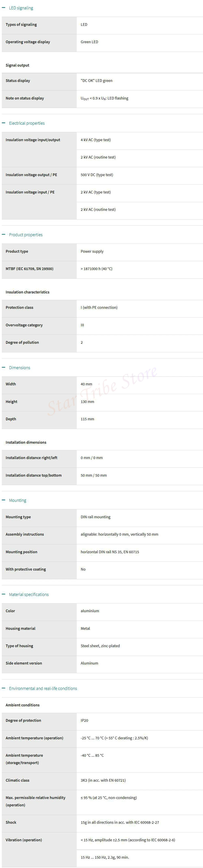This screenshot has height=868, width=203.
Task: Collapse Environmental and real-life conditions minus icon
Action: pos(4,688)
